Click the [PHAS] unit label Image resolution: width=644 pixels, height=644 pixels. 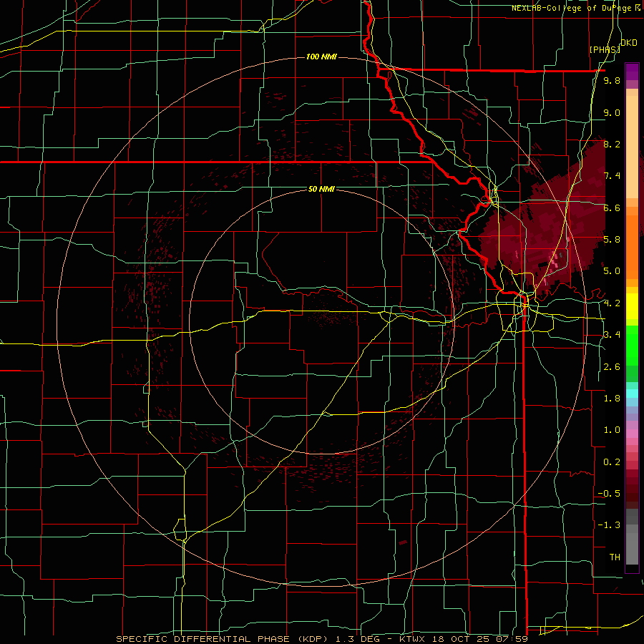[605, 50]
